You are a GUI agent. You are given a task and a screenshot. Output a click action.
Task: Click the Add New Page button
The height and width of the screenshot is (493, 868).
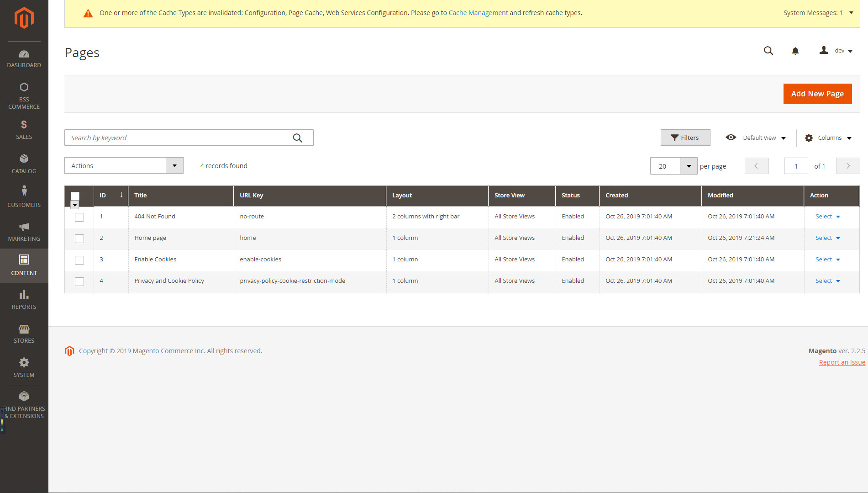(817, 94)
